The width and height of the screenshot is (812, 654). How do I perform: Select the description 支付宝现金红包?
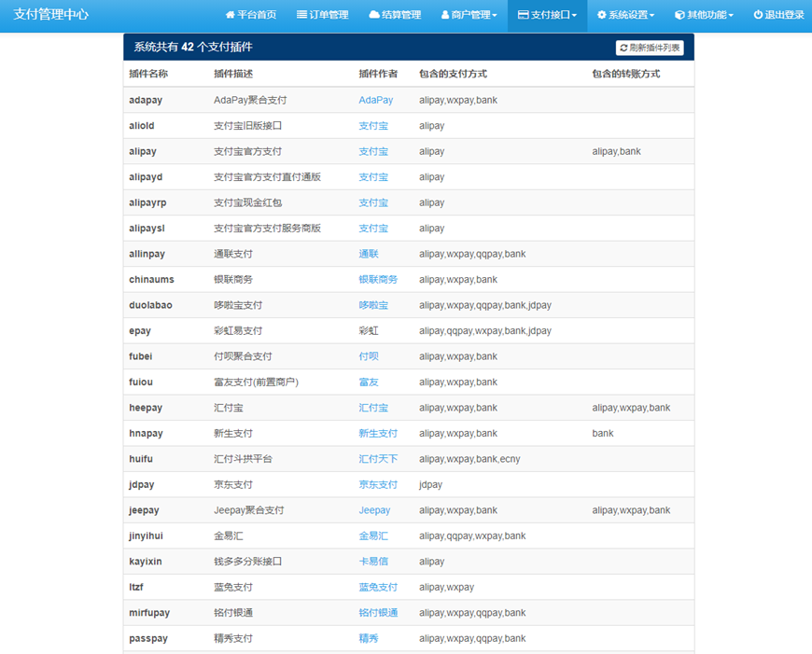click(x=247, y=202)
